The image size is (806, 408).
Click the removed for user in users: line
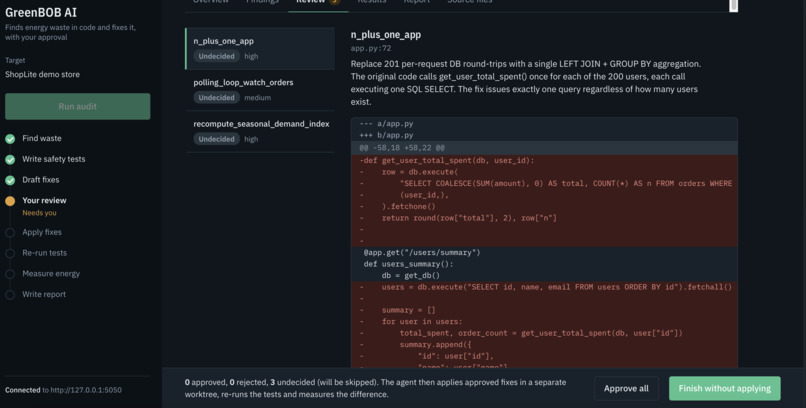[544, 322]
